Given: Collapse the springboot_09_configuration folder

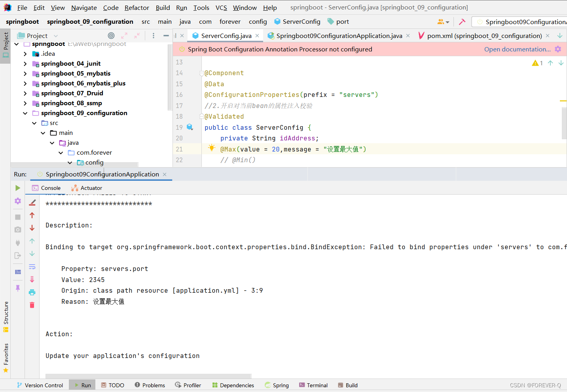Looking at the screenshot, I should [x=25, y=113].
